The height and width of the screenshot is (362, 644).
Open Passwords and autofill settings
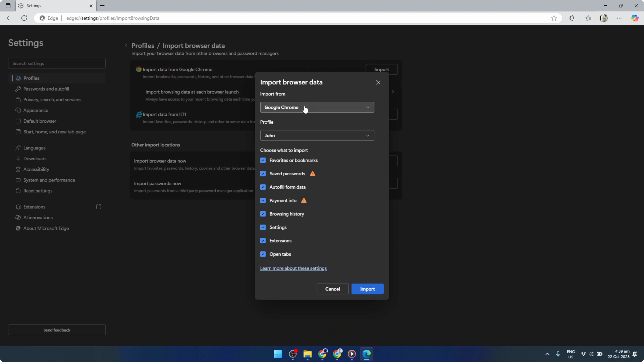click(57, 89)
